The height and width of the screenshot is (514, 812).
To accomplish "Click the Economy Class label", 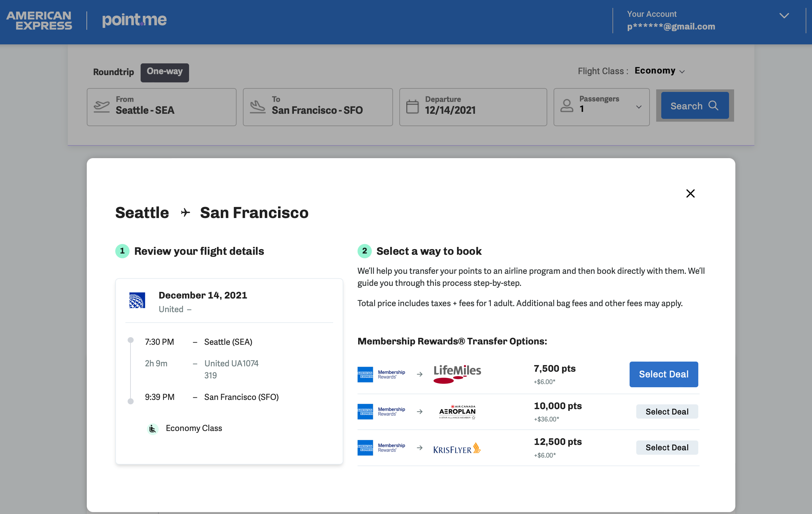I will click(194, 428).
